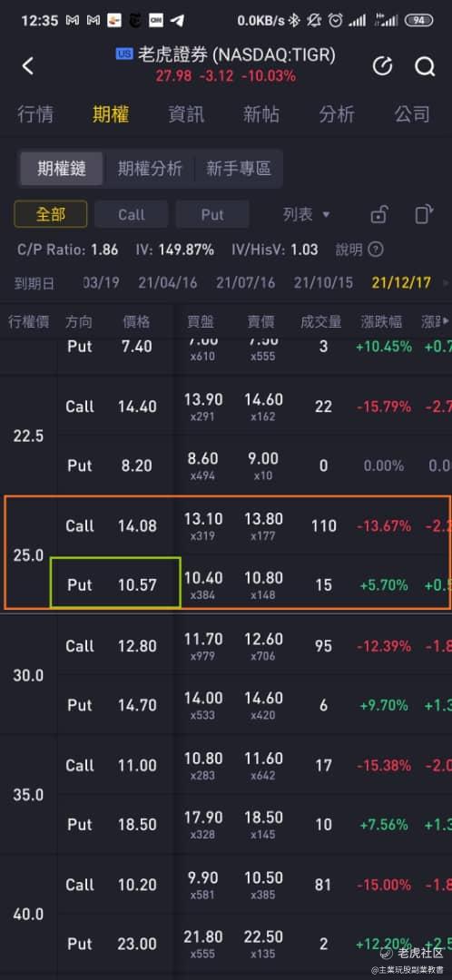Filter options by Put
452x980 pixels.
pos(212,214)
